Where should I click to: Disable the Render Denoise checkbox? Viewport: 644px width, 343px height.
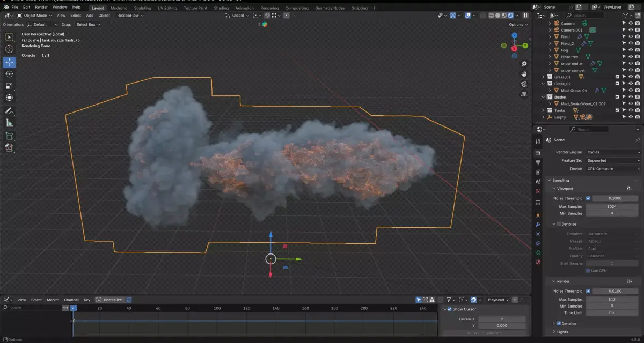(559, 324)
